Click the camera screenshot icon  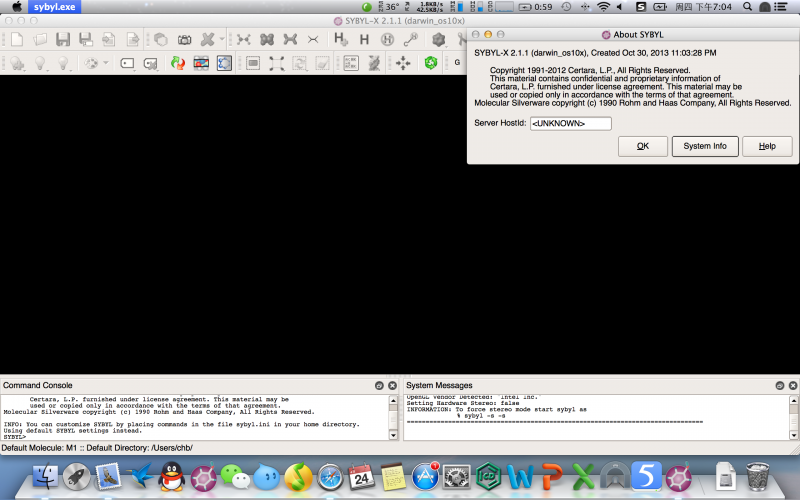point(184,39)
